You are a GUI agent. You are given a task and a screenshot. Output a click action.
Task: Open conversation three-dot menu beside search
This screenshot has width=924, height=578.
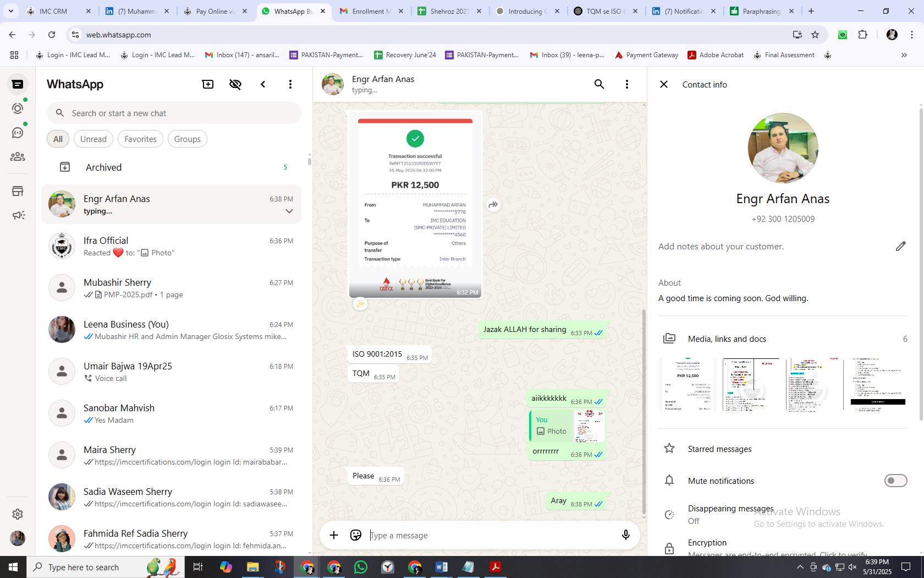(x=627, y=84)
